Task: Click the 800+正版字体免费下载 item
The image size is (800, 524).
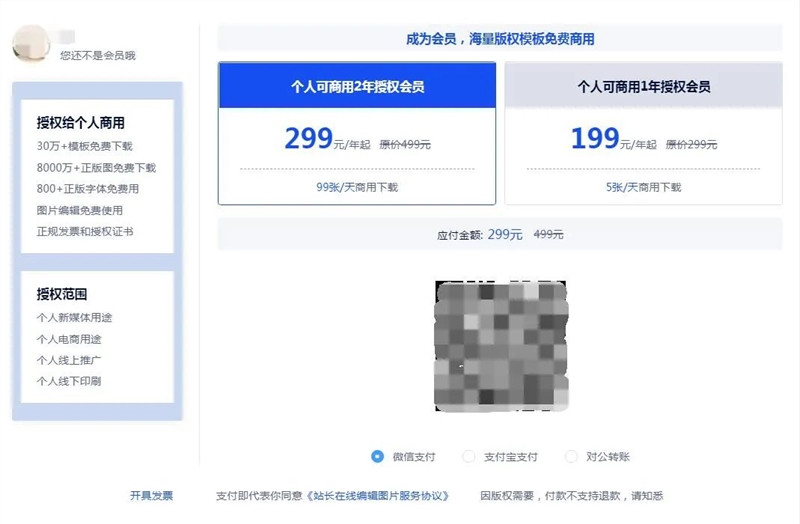Action: point(88,189)
